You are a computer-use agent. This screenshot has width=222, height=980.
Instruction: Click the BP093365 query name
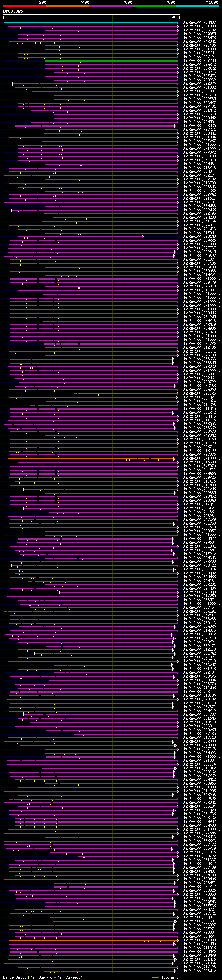[13, 11]
